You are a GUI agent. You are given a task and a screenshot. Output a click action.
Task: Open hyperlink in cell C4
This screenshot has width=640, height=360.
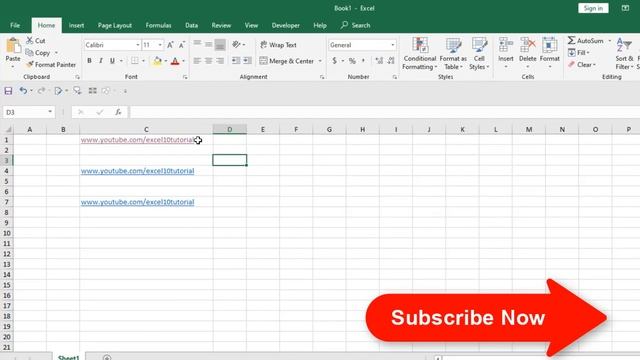[x=138, y=171]
